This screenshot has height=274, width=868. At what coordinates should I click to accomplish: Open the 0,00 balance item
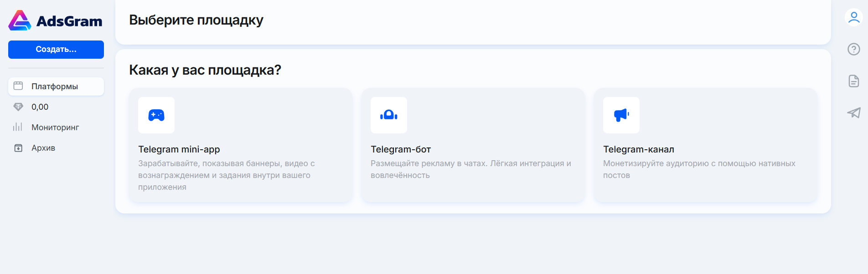(56, 107)
